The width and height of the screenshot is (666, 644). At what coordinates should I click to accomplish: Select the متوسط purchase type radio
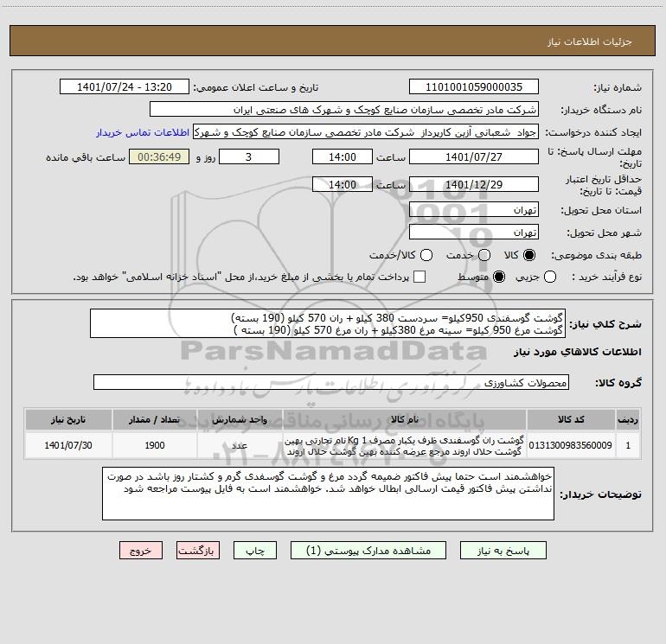coord(499,277)
